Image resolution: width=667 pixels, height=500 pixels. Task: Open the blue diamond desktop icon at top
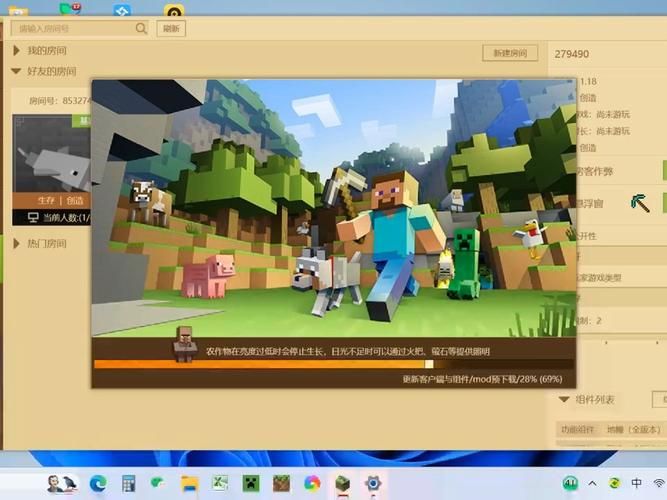coord(122,9)
